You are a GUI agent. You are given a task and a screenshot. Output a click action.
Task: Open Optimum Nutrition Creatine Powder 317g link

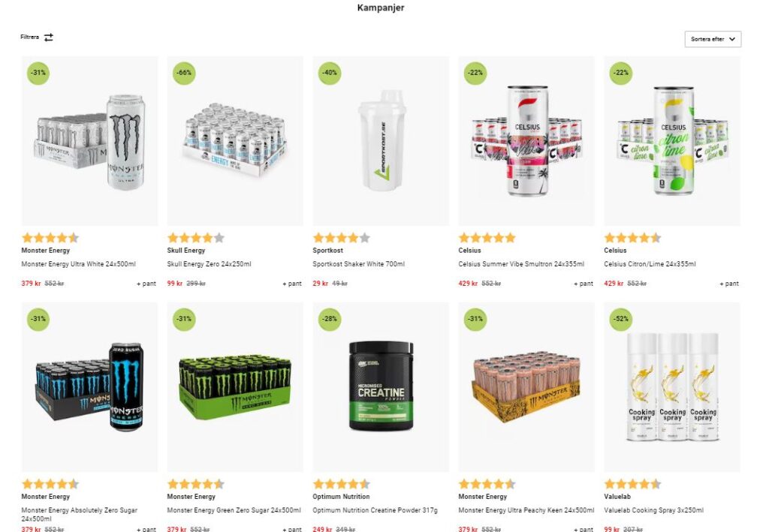point(375,510)
